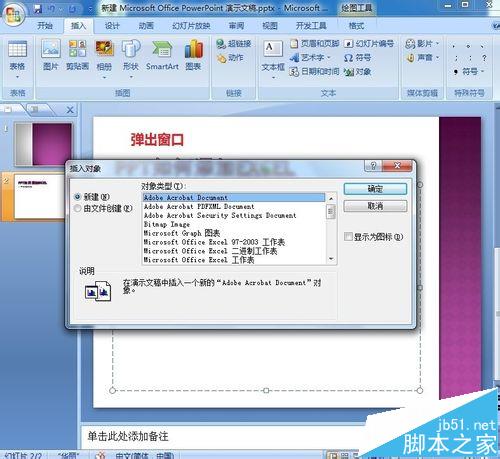The width and height of the screenshot is (500, 459).
Task: Select Adobe Acrobat Security Settings Document
Action: point(234,215)
